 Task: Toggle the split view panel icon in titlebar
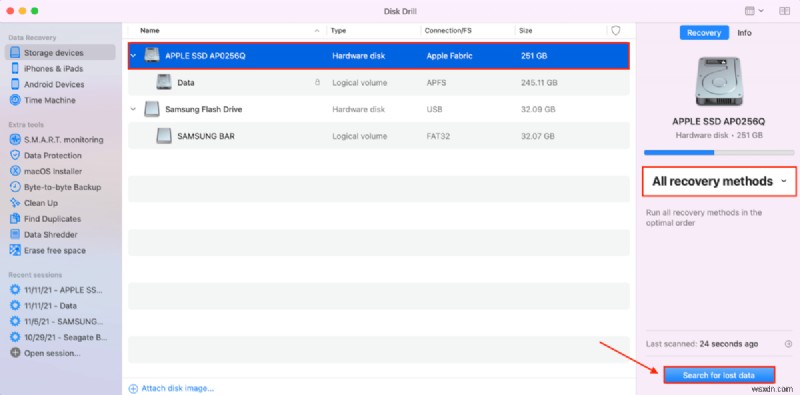click(x=784, y=11)
